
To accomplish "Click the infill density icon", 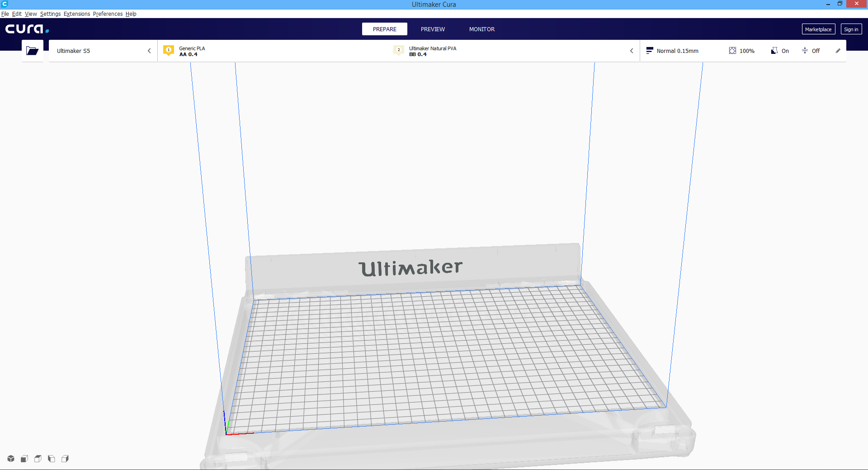I will [x=732, y=51].
